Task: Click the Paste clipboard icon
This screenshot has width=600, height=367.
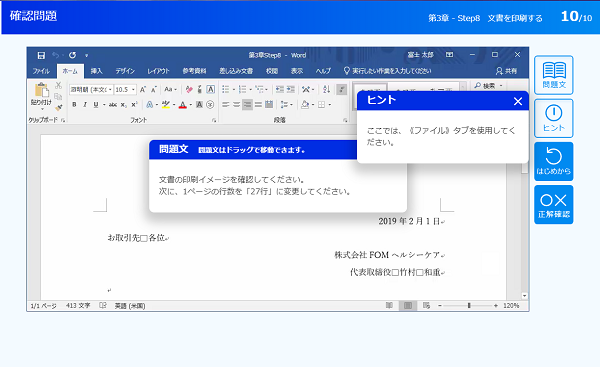Action: tap(41, 91)
